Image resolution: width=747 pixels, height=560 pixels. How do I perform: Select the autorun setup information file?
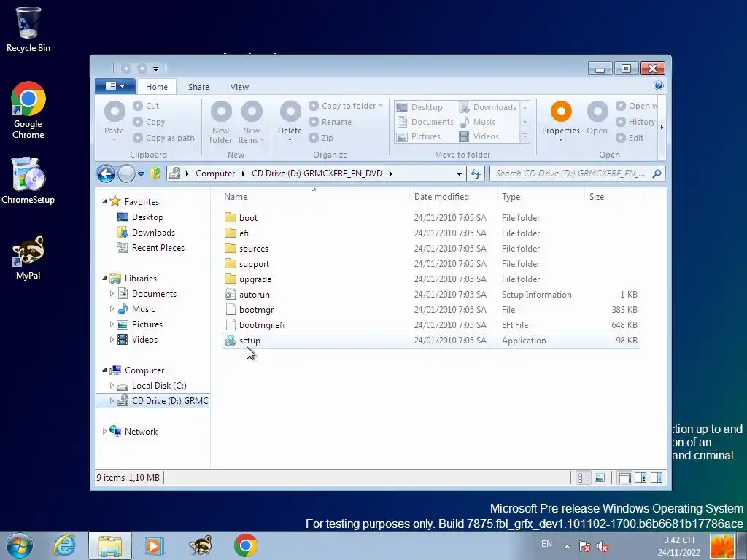pyautogui.click(x=430, y=295)
